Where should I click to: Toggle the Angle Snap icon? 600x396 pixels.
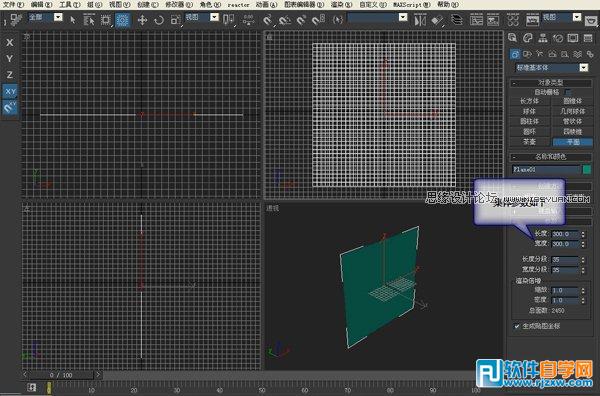[284, 20]
